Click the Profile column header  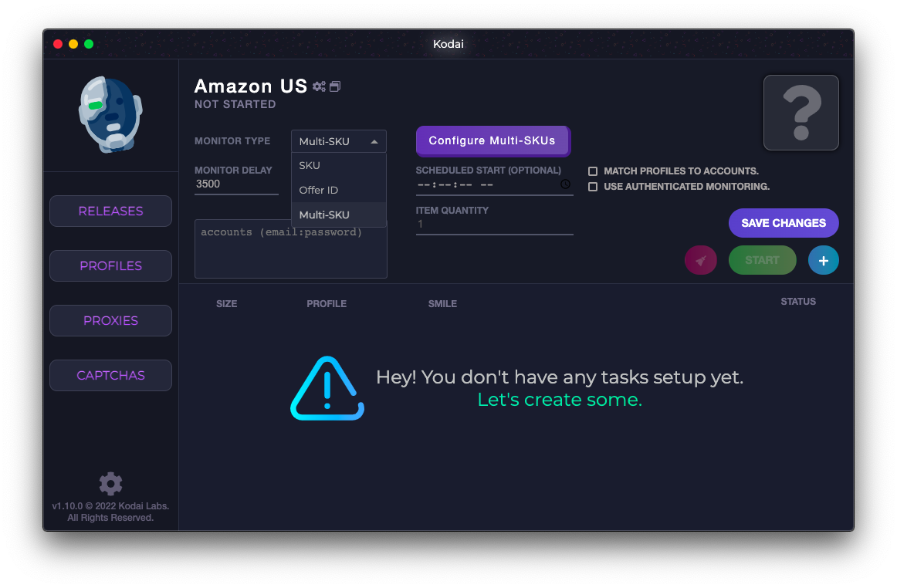pos(327,304)
